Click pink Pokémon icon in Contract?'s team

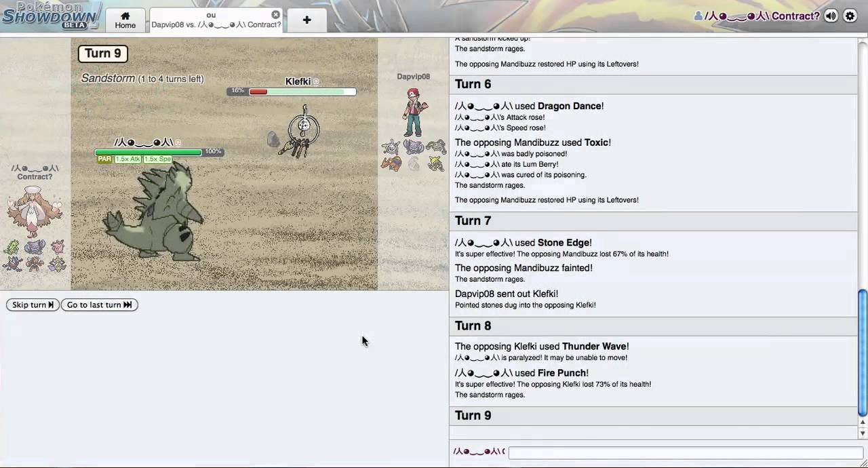tap(57, 247)
